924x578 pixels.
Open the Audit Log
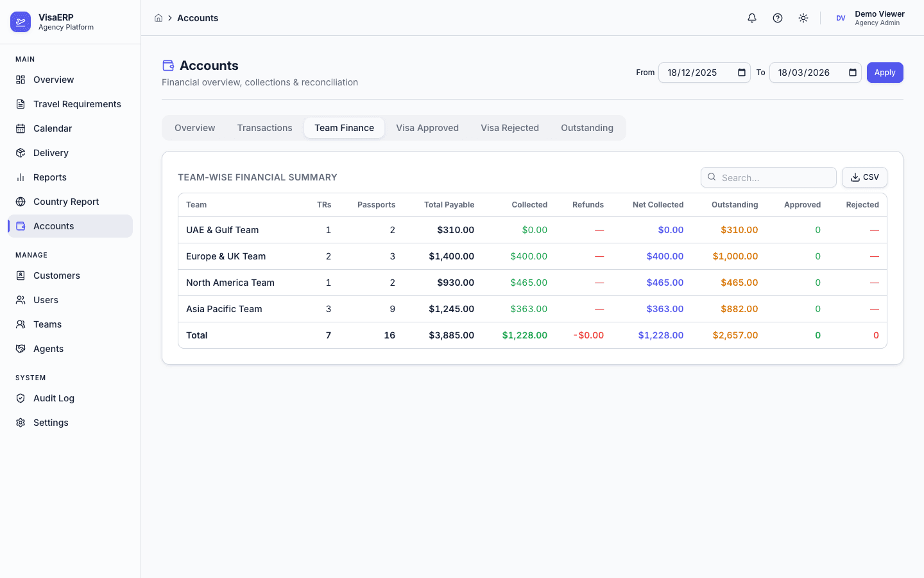click(53, 398)
